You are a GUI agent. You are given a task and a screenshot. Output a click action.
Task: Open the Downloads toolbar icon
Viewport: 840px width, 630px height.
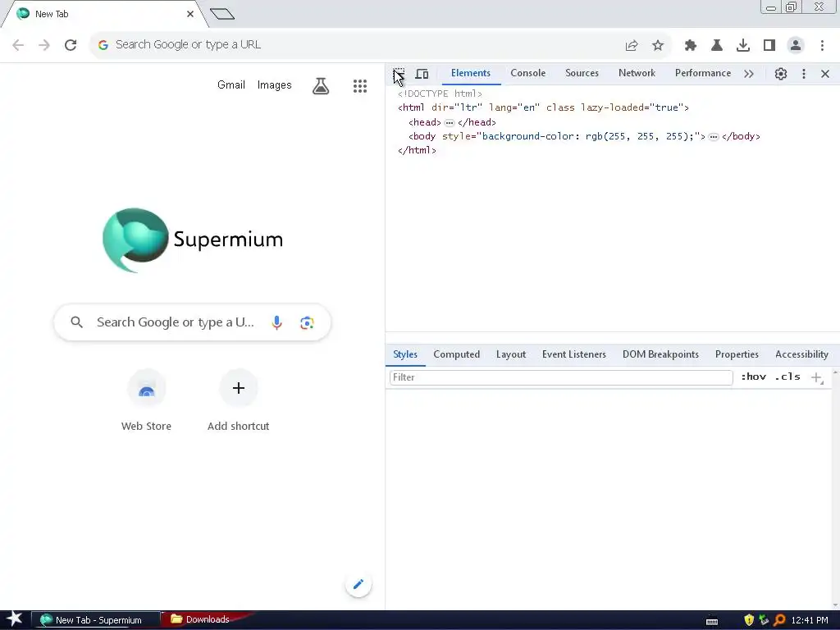coord(743,46)
